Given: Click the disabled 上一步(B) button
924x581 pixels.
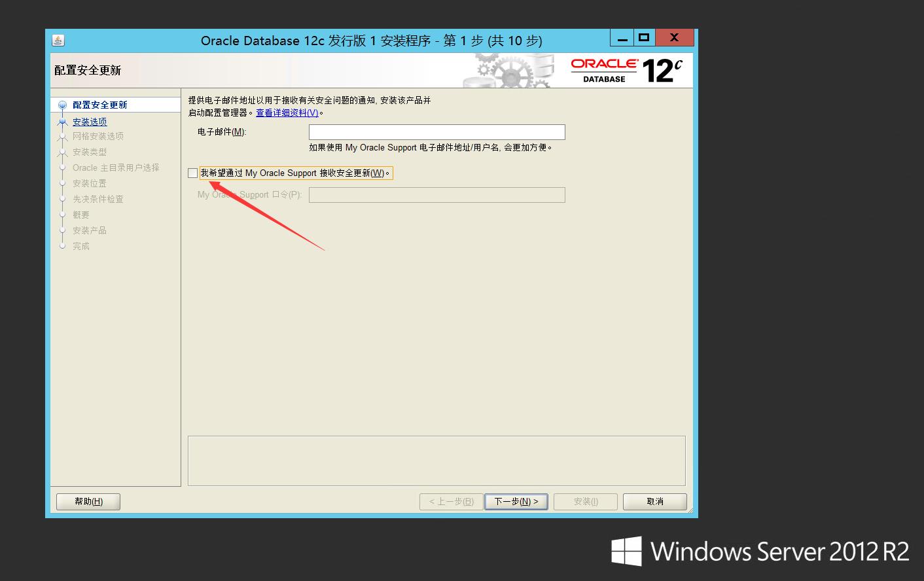Looking at the screenshot, I should pos(452,502).
